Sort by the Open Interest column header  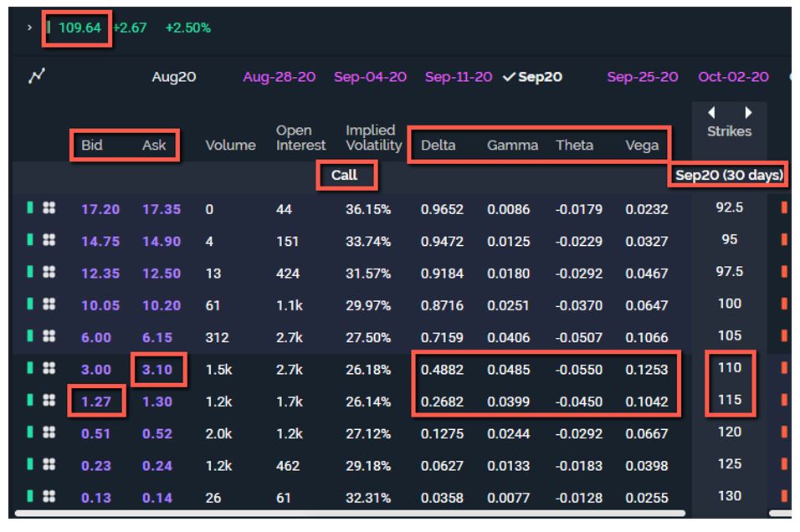[x=300, y=138]
